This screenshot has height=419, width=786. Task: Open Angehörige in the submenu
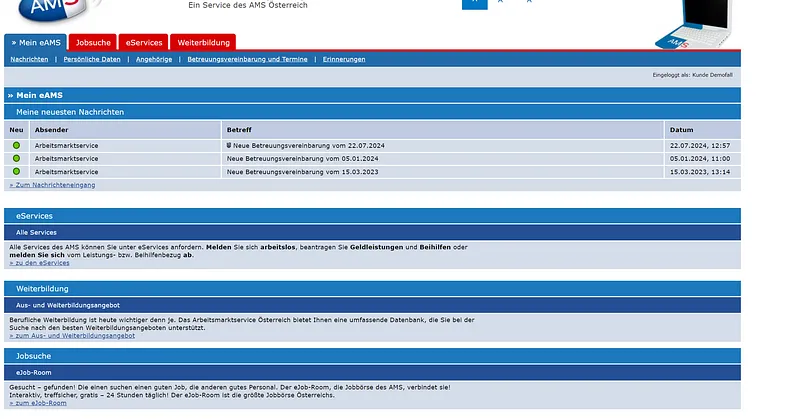pyautogui.click(x=154, y=59)
